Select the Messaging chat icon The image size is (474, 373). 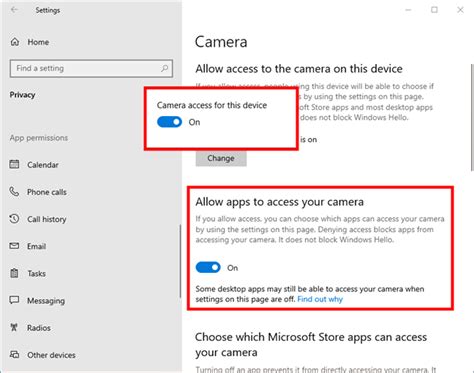[x=14, y=300]
